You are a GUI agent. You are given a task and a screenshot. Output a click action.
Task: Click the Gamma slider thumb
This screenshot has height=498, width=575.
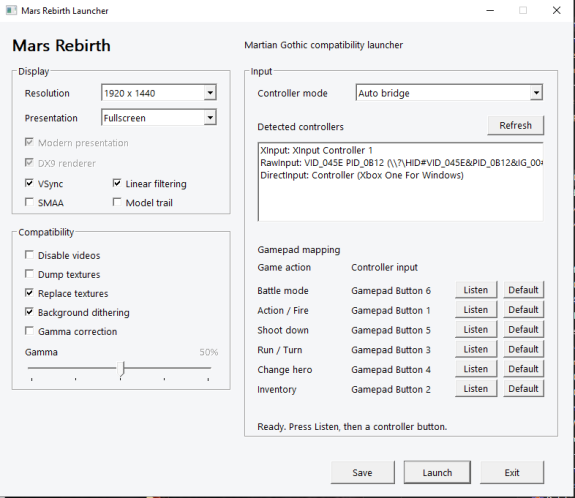pyautogui.click(x=121, y=369)
